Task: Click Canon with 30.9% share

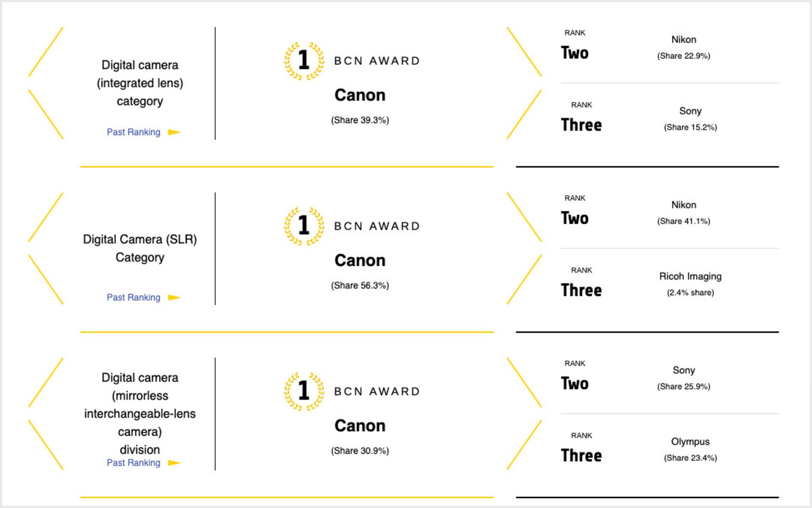Action: (360, 426)
